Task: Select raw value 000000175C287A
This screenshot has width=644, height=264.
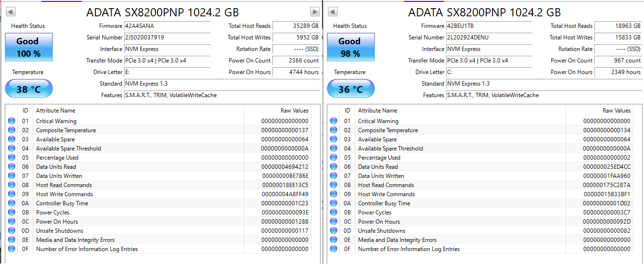Action: coord(607,185)
